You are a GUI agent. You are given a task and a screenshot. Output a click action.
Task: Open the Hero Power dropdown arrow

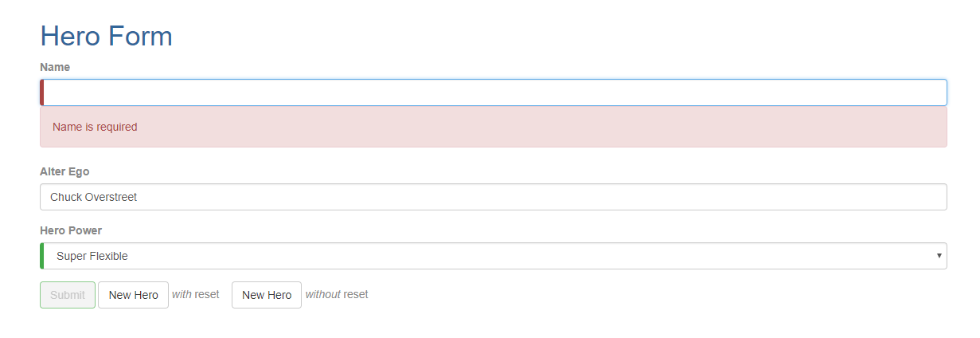[939, 256]
